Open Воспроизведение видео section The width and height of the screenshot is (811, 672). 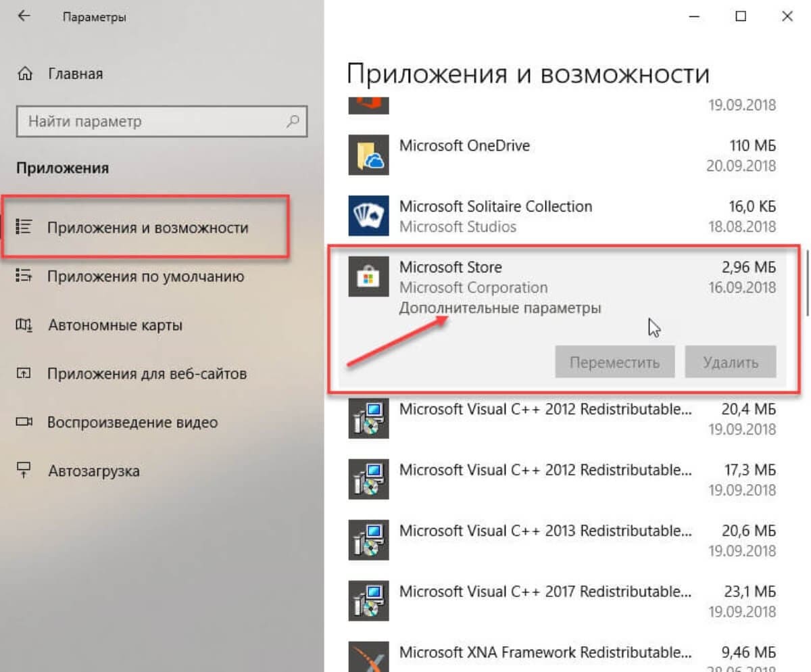click(132, 423)
